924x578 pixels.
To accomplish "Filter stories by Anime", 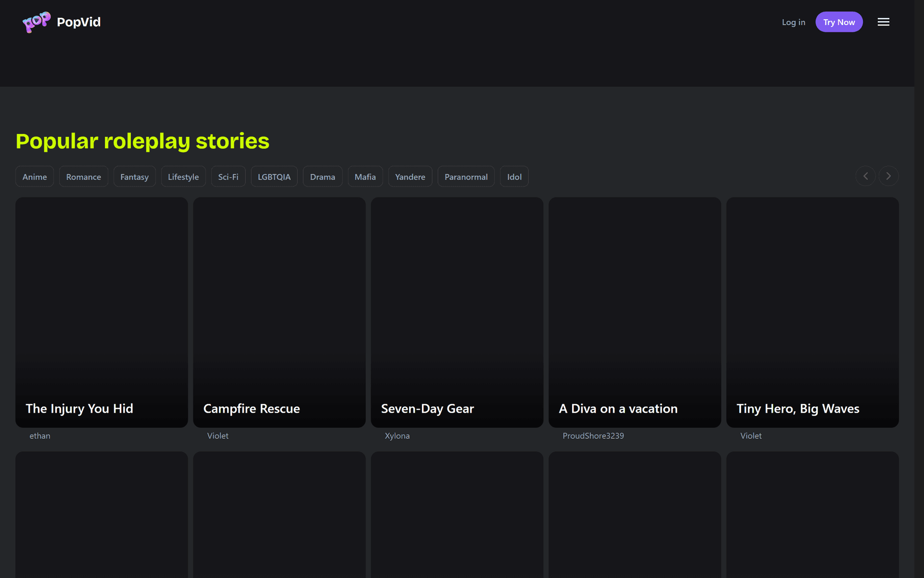I will 35,177.
